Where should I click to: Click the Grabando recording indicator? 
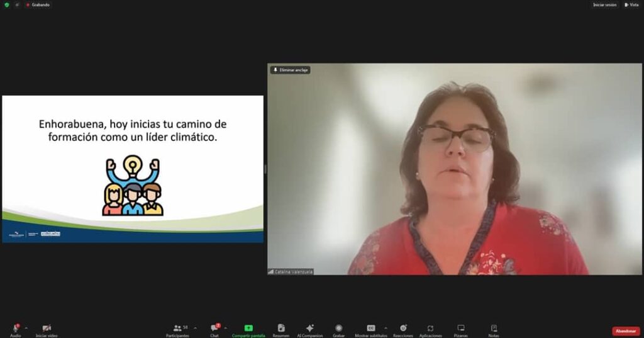[38, 5]
